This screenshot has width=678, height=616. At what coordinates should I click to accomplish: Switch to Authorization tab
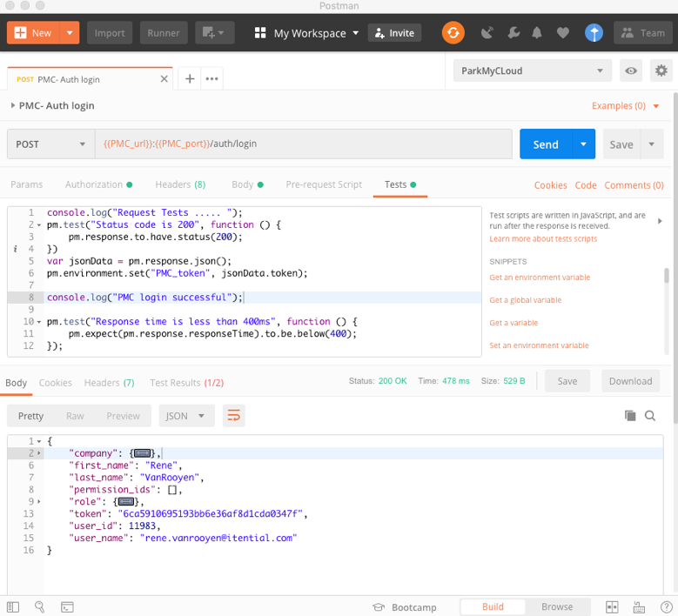click(x=98, y=184)
